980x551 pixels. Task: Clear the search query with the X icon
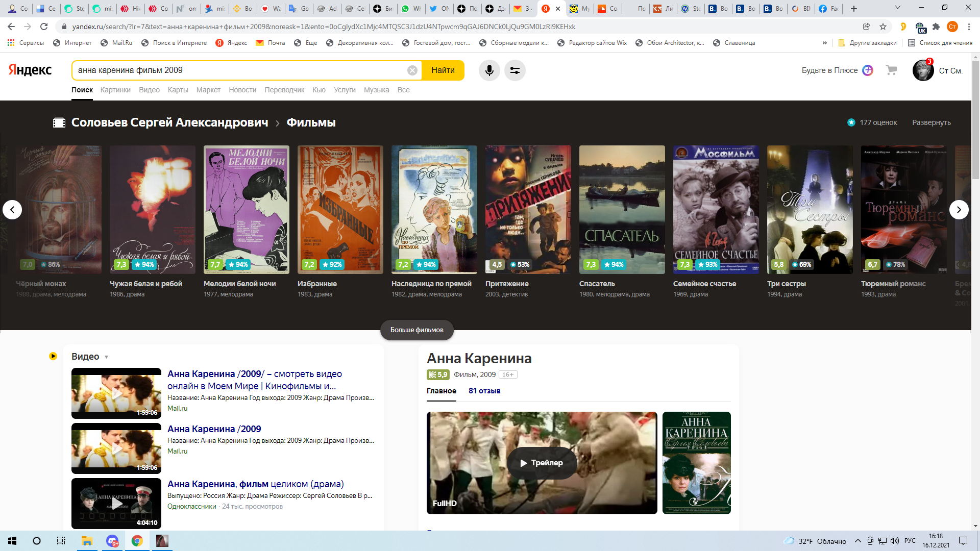(412, 70)
